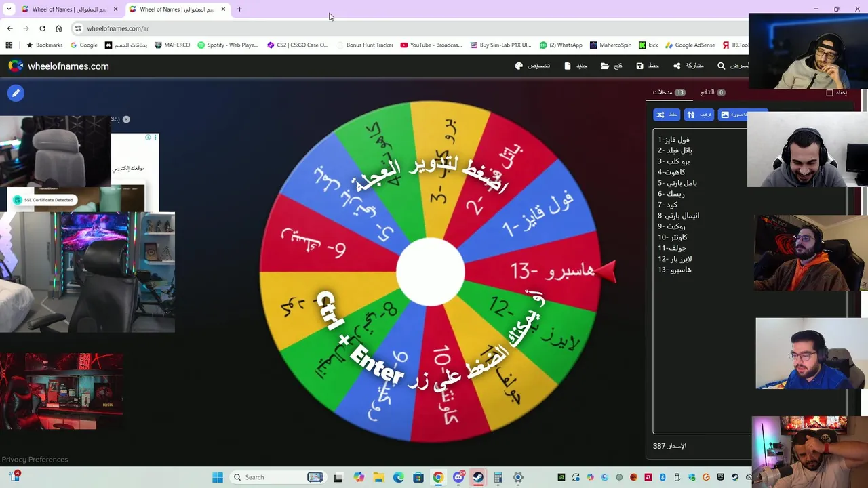
Task: Open the WhatsApp bookmark
Action: [x=561, y=45]
